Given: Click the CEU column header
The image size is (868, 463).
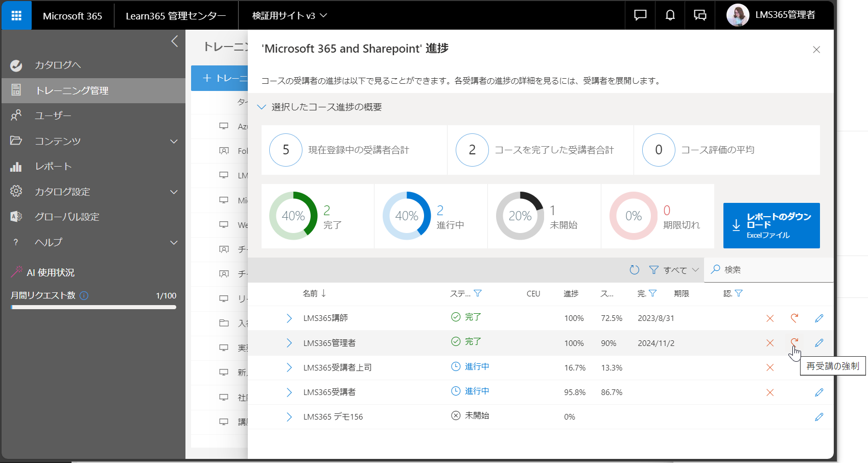Looking at the screenshot, I should 533,294.
